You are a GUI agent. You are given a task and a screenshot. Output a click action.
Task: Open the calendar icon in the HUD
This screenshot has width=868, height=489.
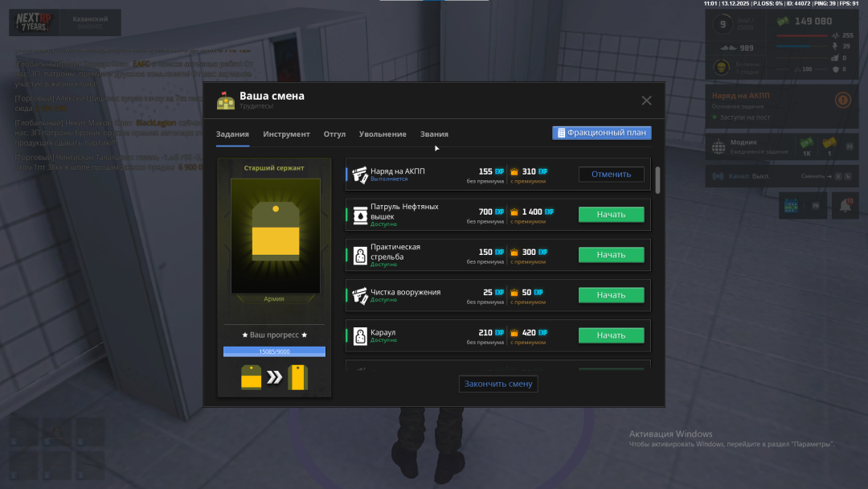pos(792,206)
